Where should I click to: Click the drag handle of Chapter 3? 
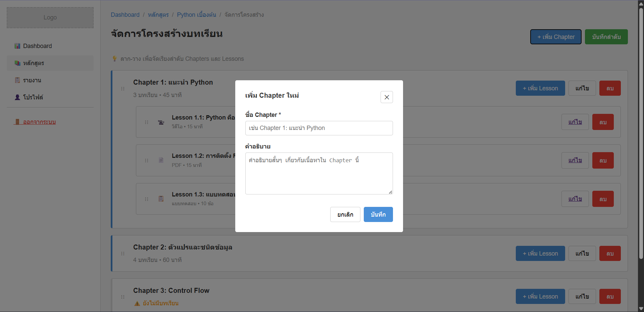pos(123,297)
